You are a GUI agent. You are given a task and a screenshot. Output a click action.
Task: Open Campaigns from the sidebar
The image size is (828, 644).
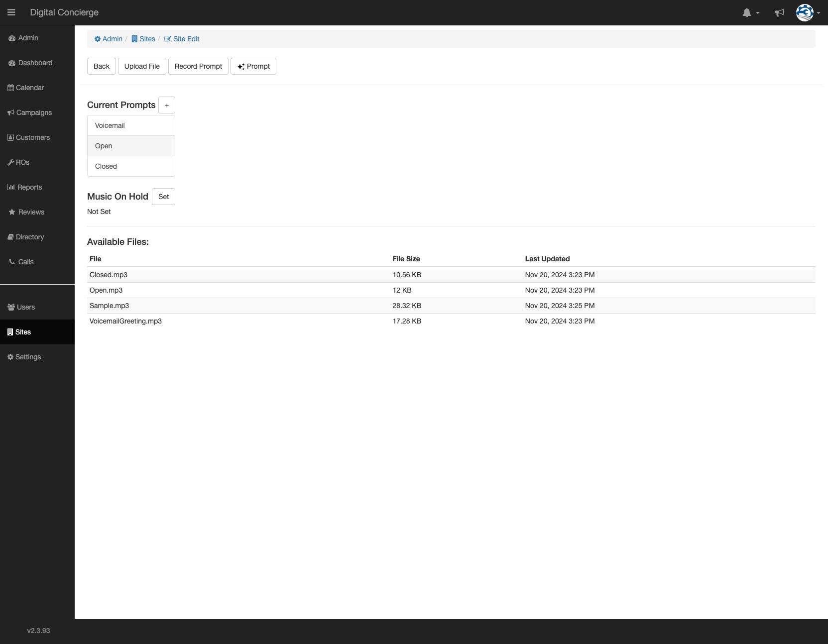pyautogui.click(x=37, y=112)
